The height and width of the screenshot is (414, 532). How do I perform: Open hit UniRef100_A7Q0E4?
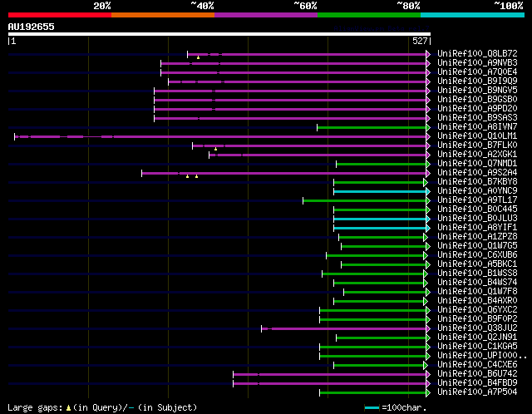477,72
